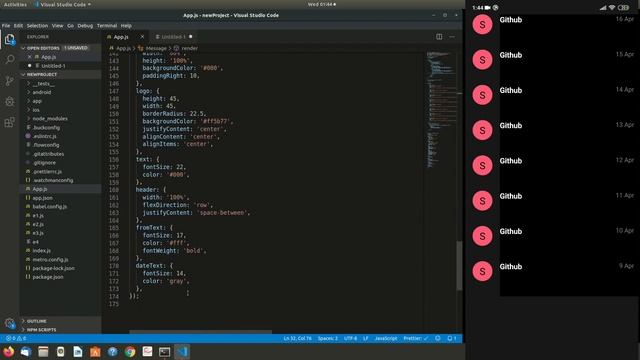Viewport: 640px width, 360px height.
Task: Click Ln 32, Col 76 in status bar
Action: pyautogui.click(x=298, y=338)
